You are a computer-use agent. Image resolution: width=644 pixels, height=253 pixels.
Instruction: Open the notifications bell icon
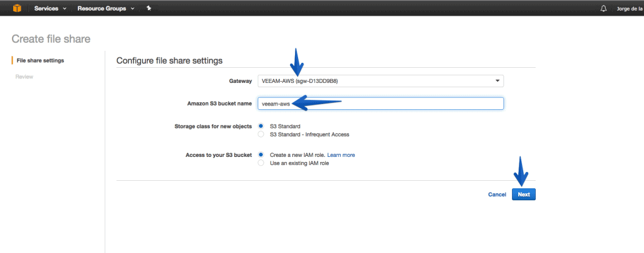[603, 8]
